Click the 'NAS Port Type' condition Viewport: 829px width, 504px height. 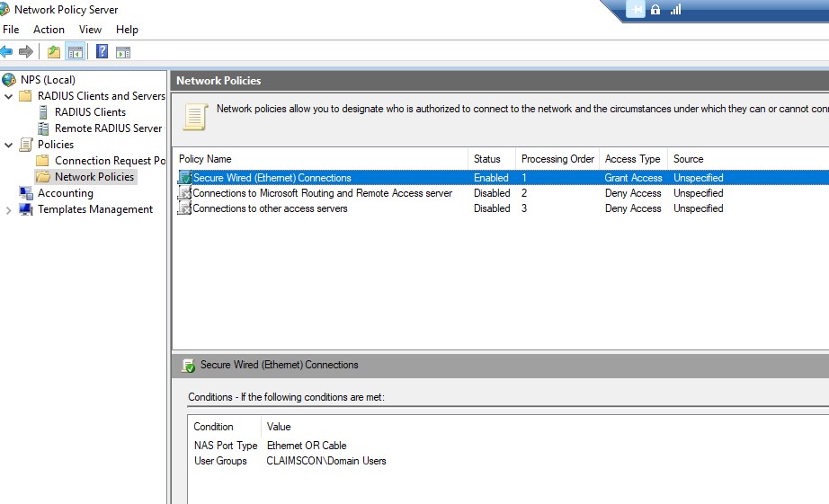tap(226, 446)
